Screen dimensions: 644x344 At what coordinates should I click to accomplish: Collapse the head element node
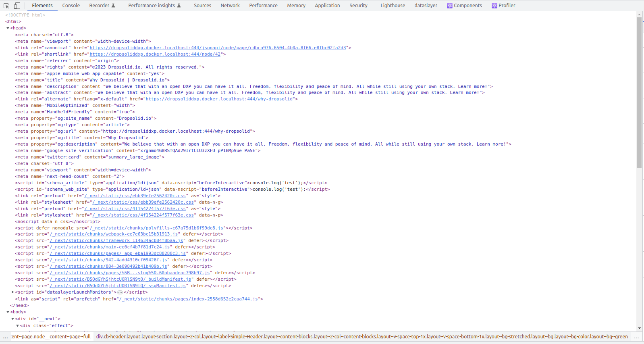[8, 28]
